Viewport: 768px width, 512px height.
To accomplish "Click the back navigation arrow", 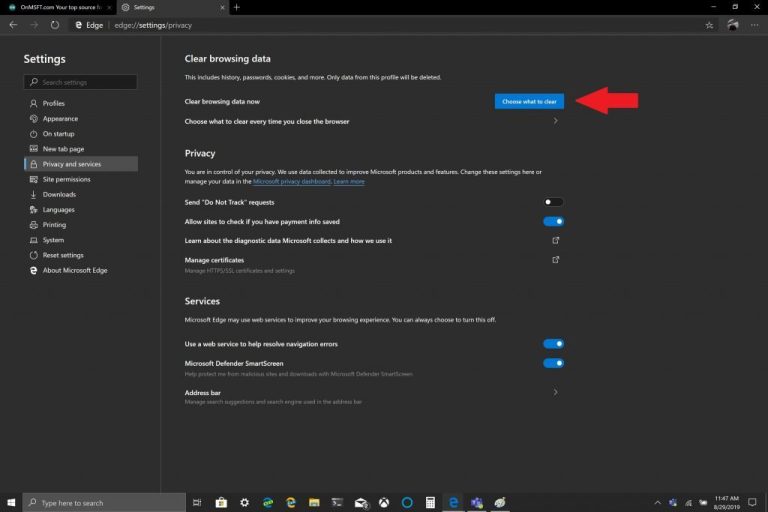I will [x=13, y=25].
